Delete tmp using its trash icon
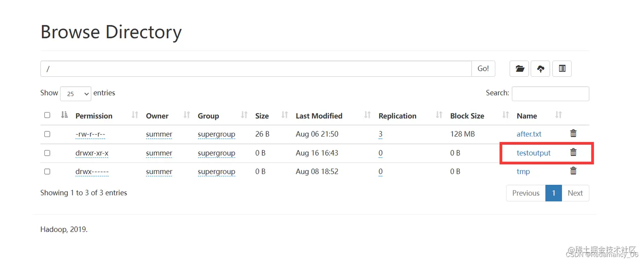The height and width of the screenshot is (262, 644). coord(573,171)
